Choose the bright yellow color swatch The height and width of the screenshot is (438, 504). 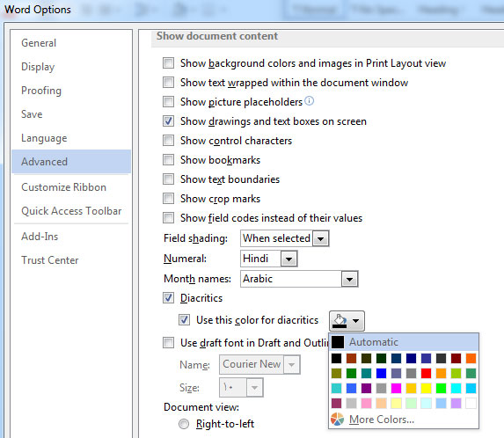point(426,388)
